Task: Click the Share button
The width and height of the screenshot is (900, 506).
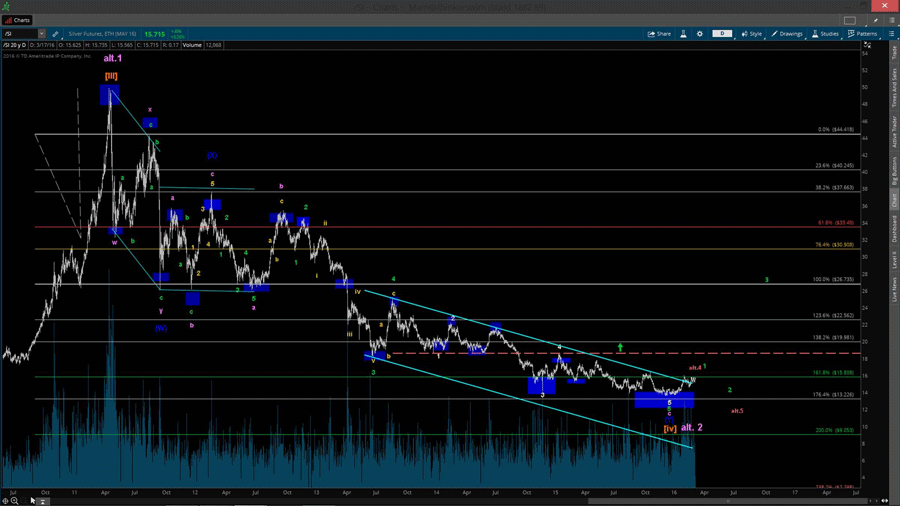Action: (x=660, y=34)
